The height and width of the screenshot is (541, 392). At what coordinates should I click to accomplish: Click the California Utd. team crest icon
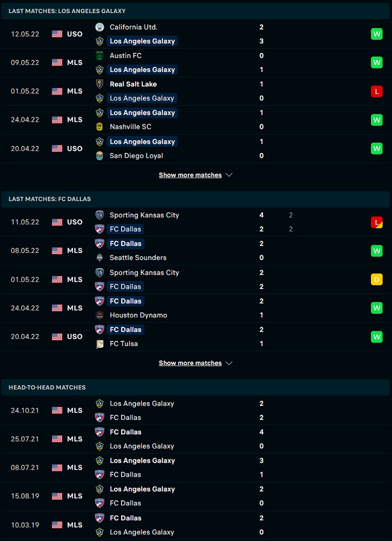[100, 27]
